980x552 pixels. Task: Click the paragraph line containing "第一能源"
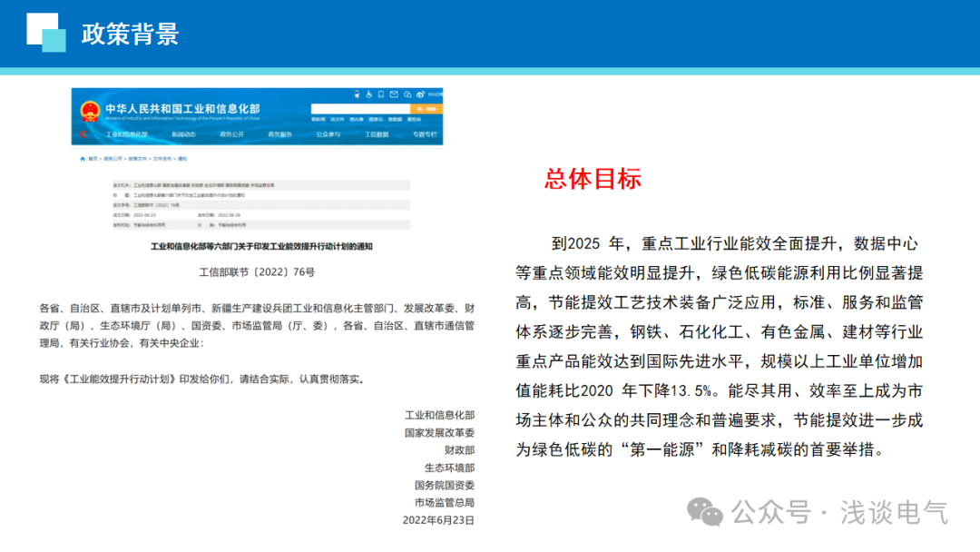click(x=701, y=450)
